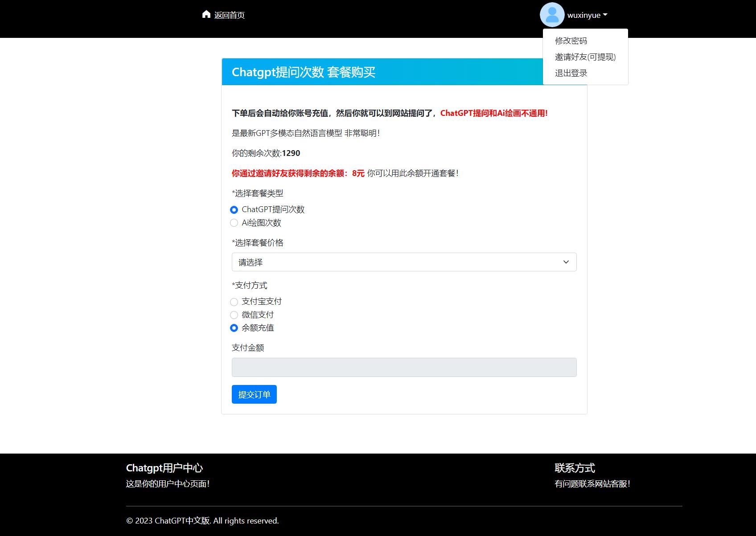Choose 微信支付 as payment method
This screenshot has height=536, width=756.
pos(234,315)
